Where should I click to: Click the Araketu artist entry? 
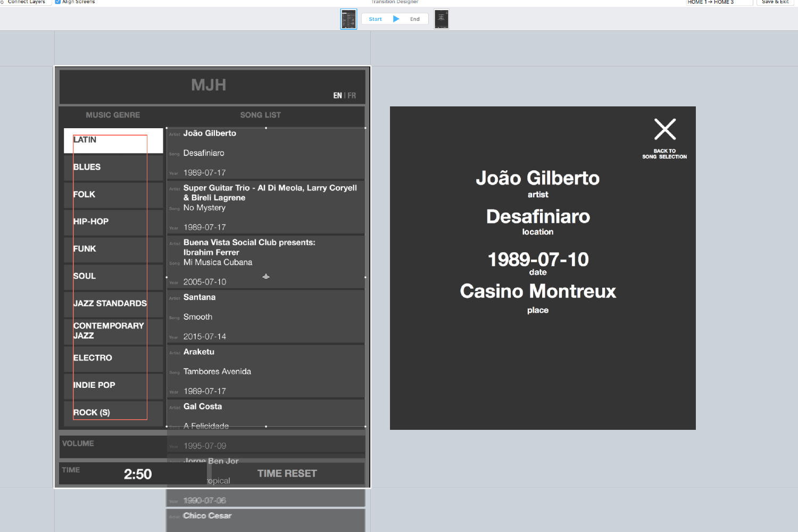199,352
